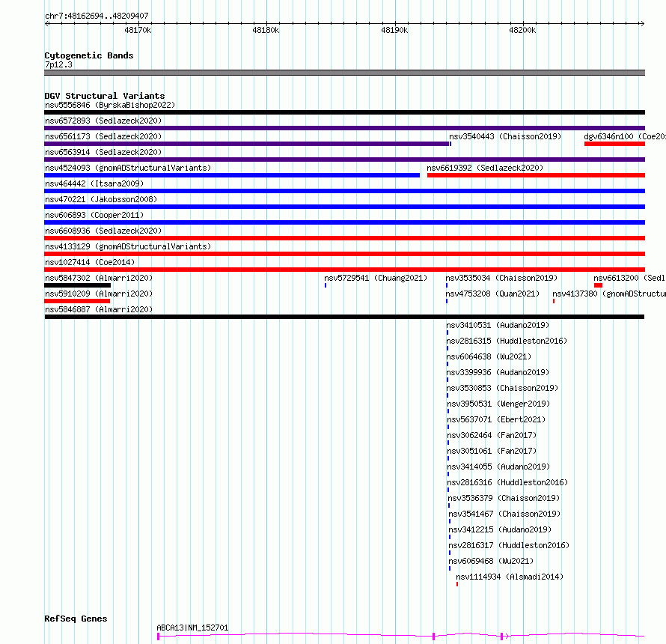Click the nsv5556846 (ByrskaBishop2022) variant label
Viewport: 666px width, 644px height.
pyautogui.click(x=110, y=105)
